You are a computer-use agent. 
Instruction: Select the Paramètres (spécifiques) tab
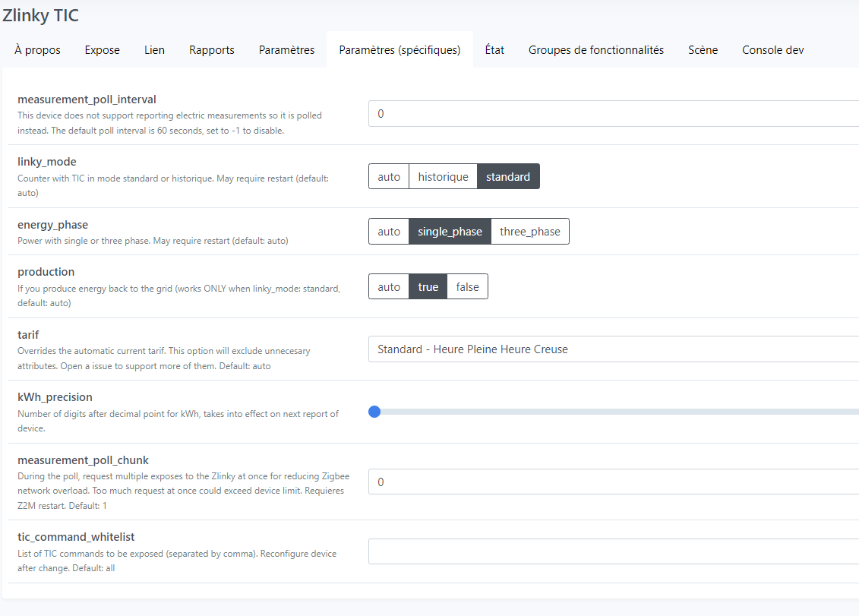(x=400, y=50)
